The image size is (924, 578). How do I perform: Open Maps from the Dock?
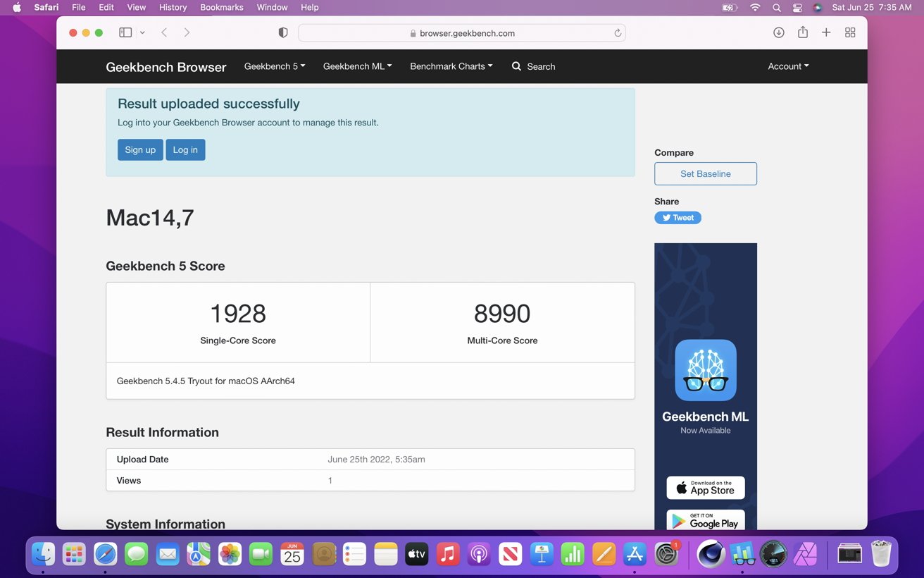coord(199,554)
